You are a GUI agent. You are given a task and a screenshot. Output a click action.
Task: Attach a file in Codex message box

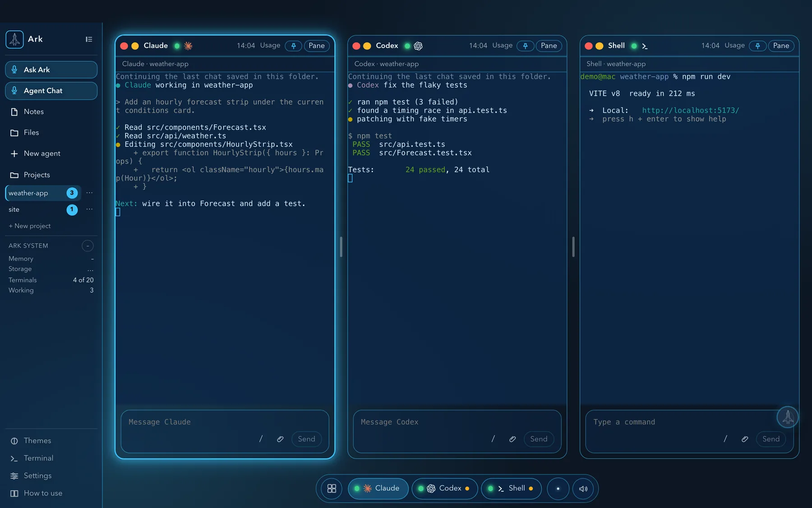coord(512,439)
